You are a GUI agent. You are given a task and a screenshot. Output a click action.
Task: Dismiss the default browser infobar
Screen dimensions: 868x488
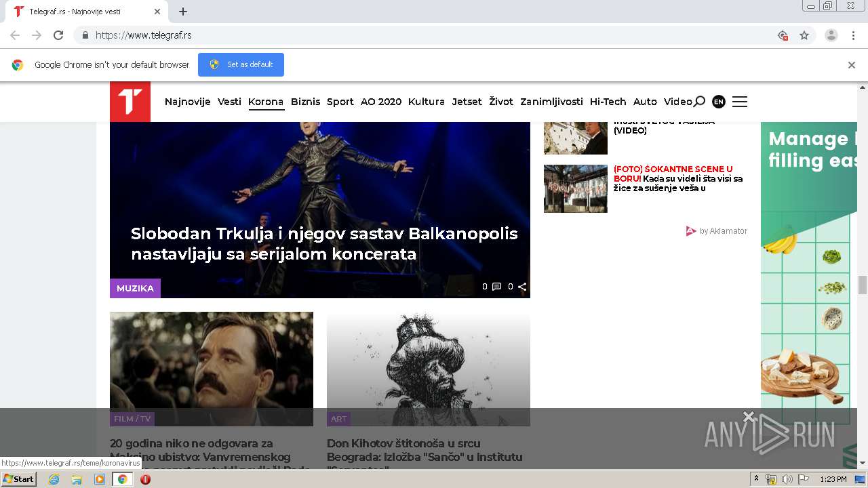coord(852,65)
